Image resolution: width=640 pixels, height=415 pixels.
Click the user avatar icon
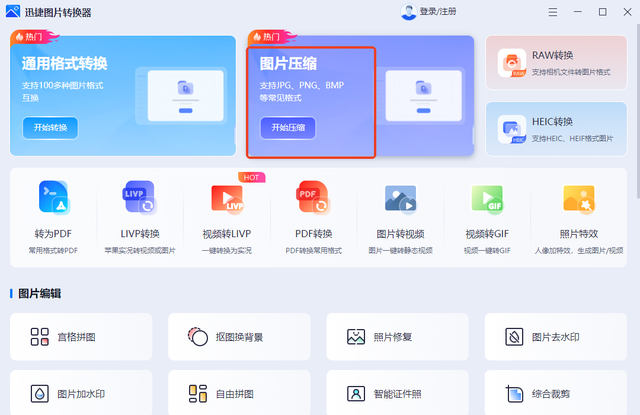408,12
